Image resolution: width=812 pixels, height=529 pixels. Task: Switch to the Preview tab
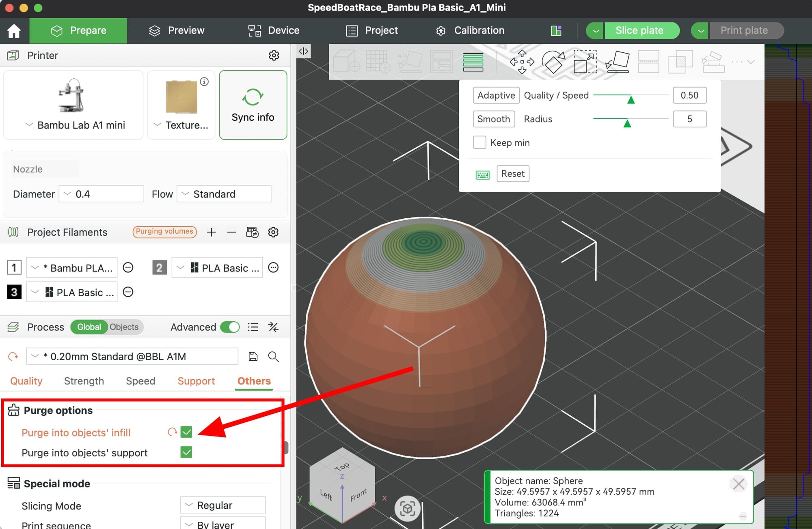click(x=177, y=30)
